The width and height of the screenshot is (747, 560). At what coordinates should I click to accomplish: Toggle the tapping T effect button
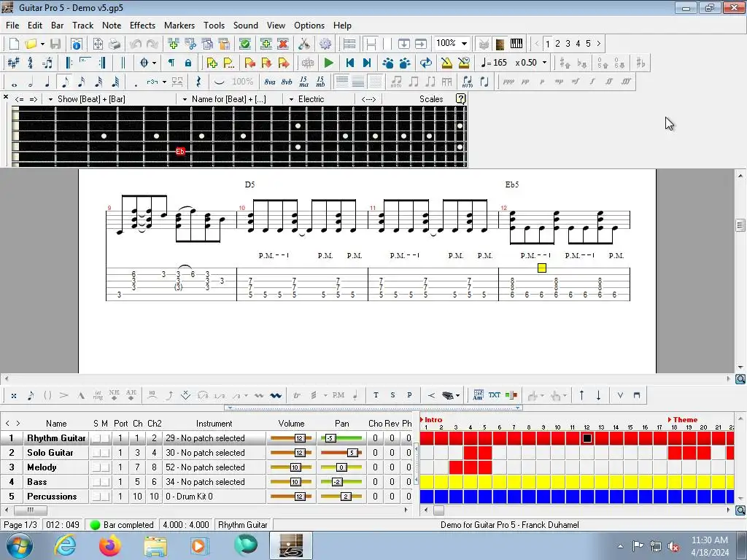point(376,394)
